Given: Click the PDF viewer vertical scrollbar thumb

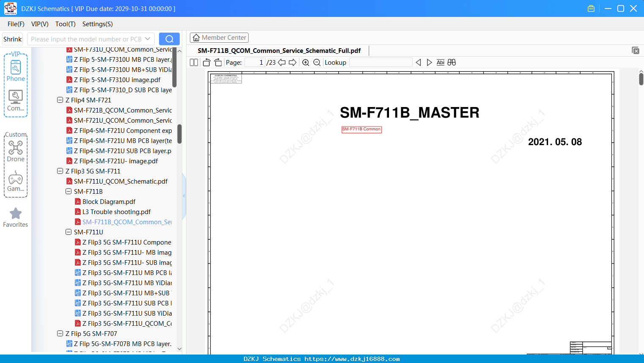Looking at the screenshot, I should tap(641, 79).
